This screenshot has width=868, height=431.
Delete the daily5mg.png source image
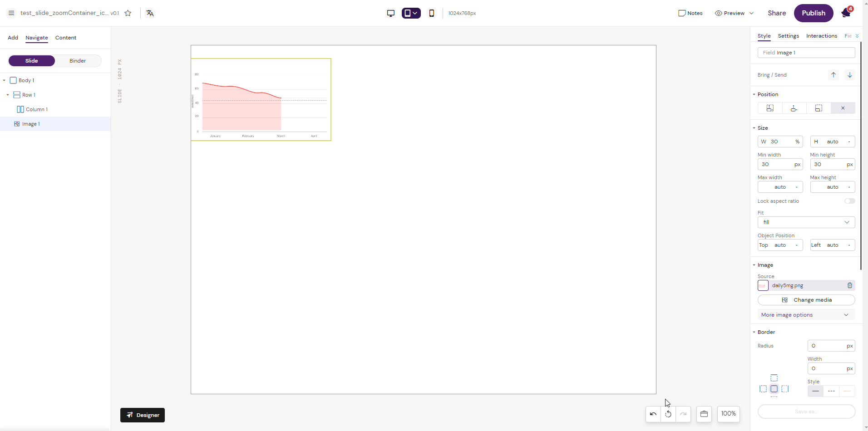(x=849, y=285)
